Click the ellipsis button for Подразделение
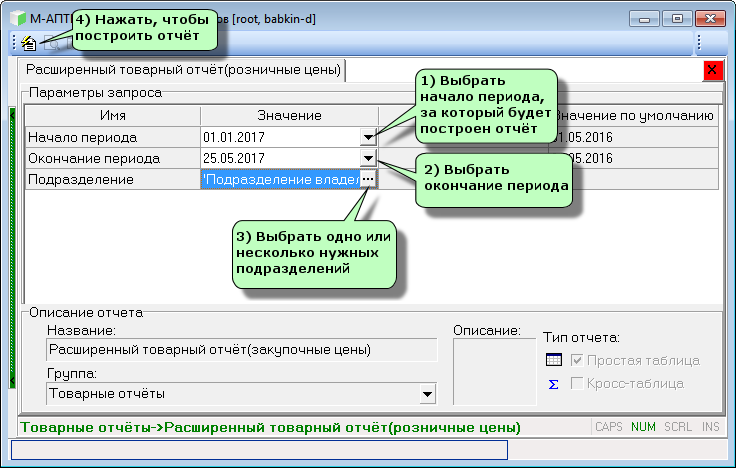Screen dimensions: 736x468 pyautogui.click(x=368, y=179)
